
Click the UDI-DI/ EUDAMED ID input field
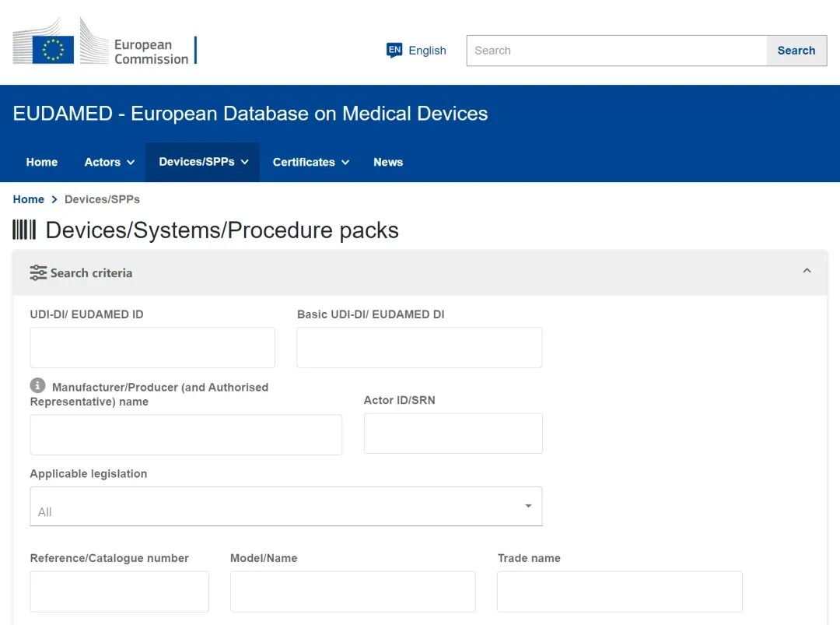click(152, 347)
